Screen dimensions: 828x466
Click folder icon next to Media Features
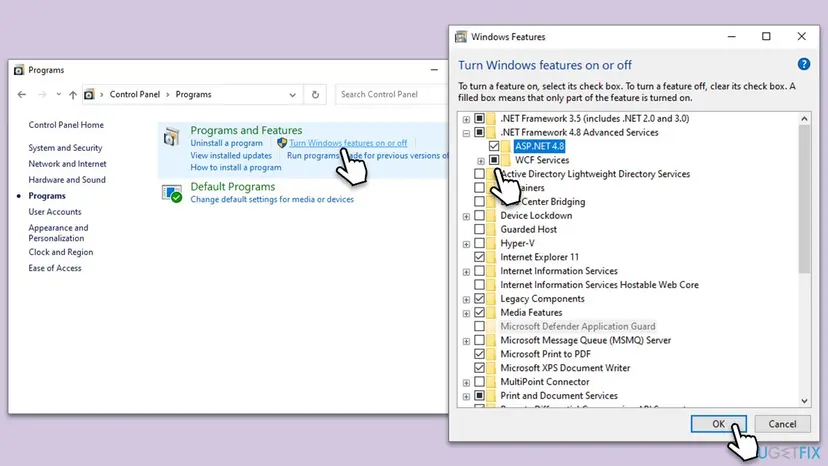tap(491, 312)
